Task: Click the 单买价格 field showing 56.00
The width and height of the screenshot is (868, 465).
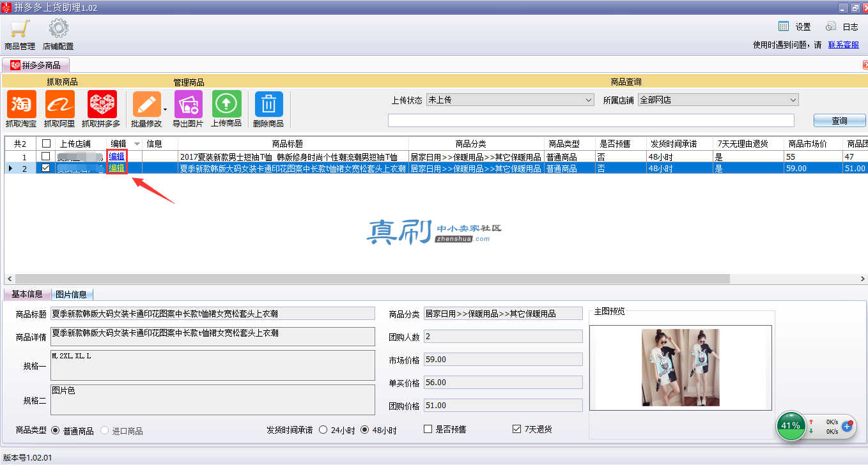Action: point(503,382)
